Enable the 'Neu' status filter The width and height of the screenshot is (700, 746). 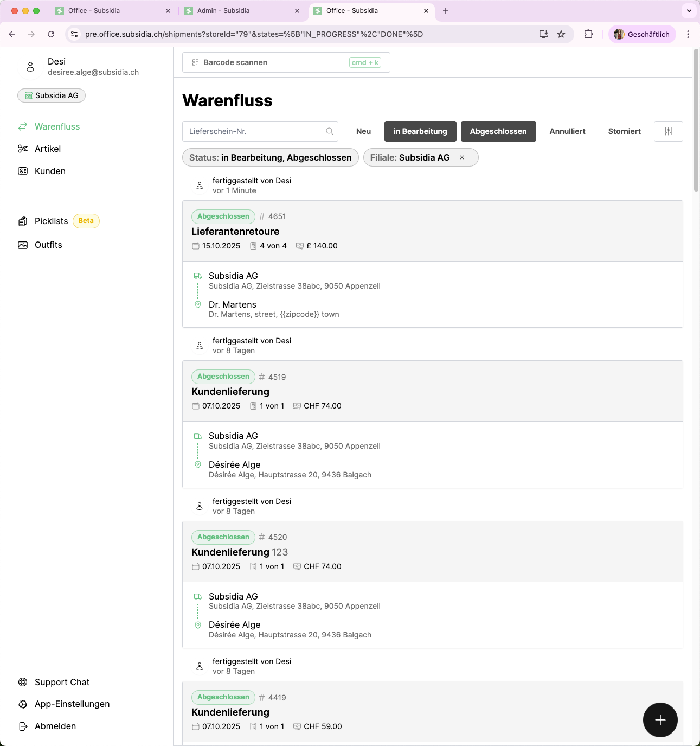(363, 131)
